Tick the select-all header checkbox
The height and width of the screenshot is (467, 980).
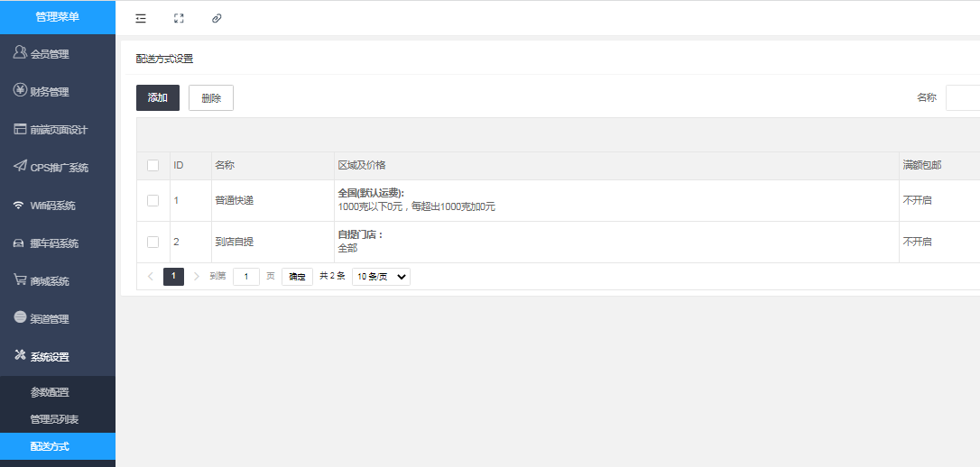click(x=153, y=166)
